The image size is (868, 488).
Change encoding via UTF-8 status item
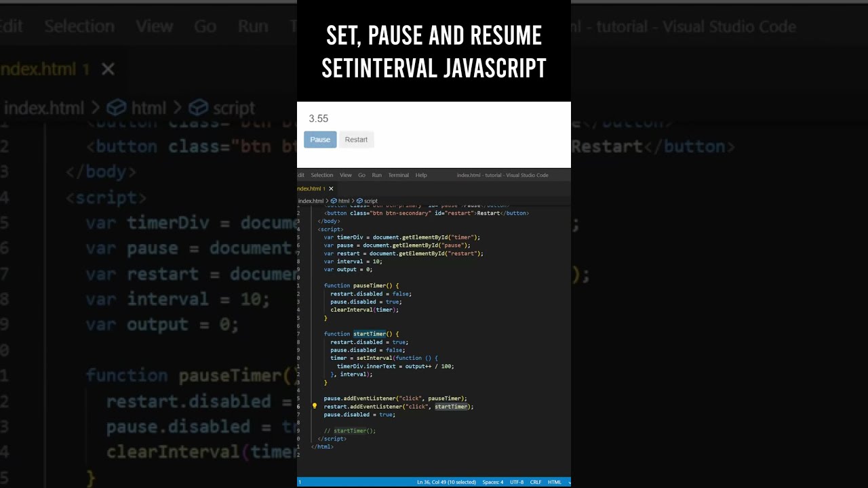point(517,482)
